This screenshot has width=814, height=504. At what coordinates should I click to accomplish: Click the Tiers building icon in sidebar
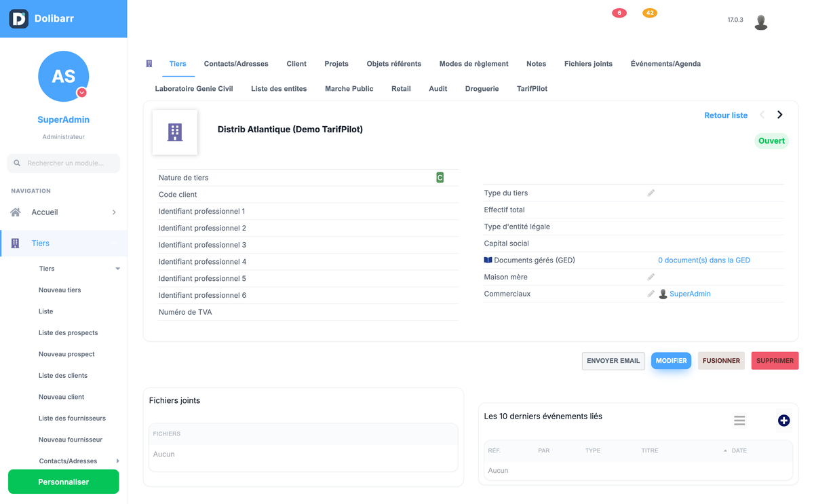click(16, 244)
